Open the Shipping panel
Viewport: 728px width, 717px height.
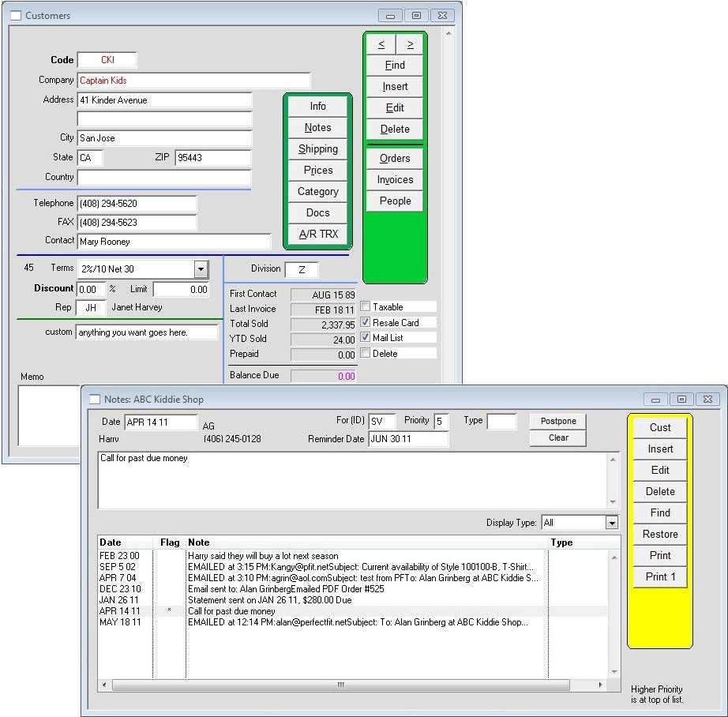pos(317,148)
